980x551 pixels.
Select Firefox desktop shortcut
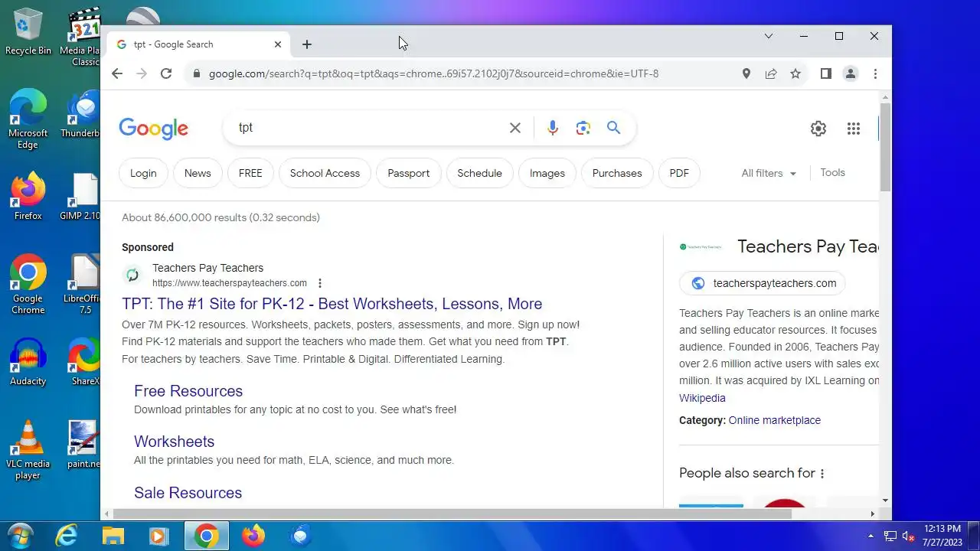point(28,197)
